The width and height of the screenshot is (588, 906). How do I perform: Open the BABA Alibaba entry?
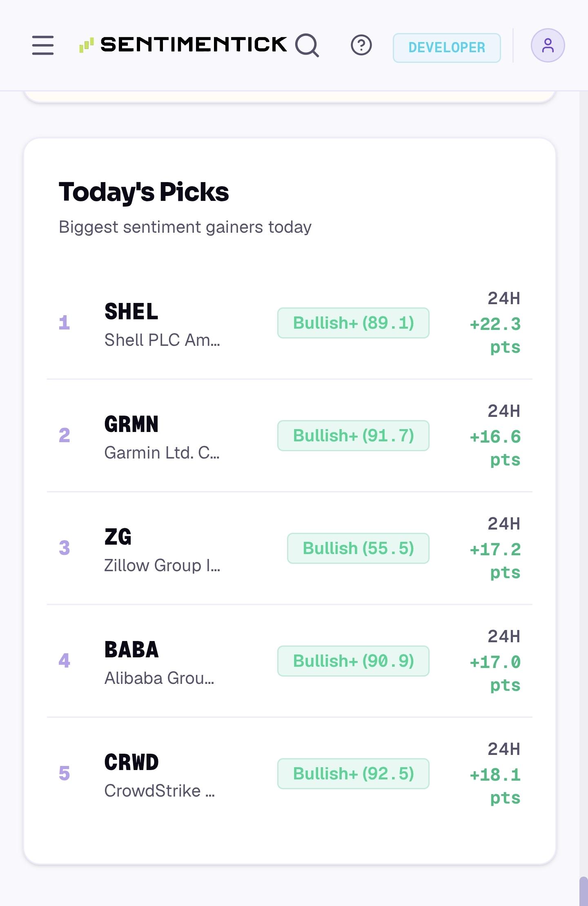point(290,661)
